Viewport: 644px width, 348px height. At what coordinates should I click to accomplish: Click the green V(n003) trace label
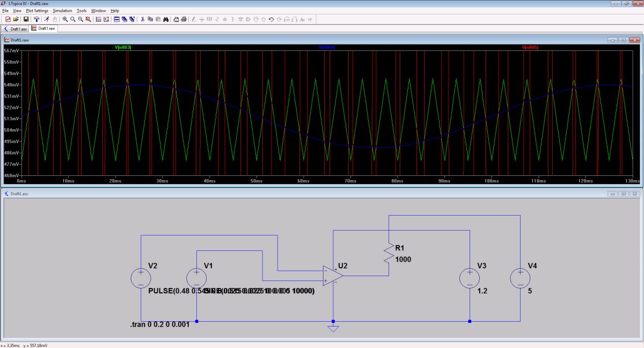click(123, 48)
